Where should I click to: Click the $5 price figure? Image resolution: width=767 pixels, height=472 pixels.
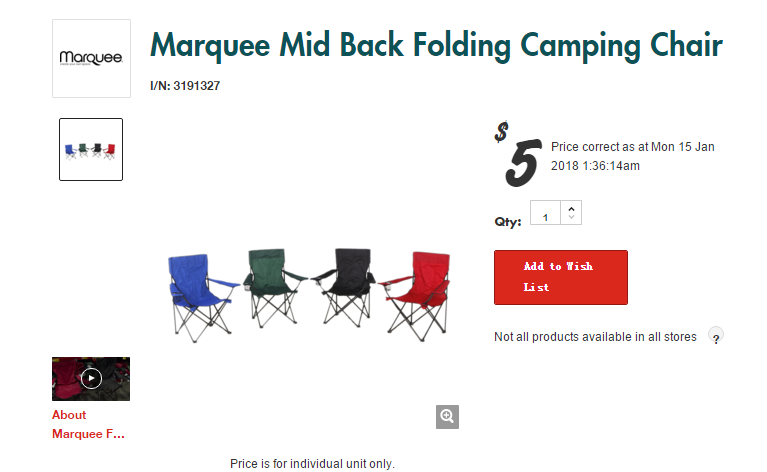519,154
